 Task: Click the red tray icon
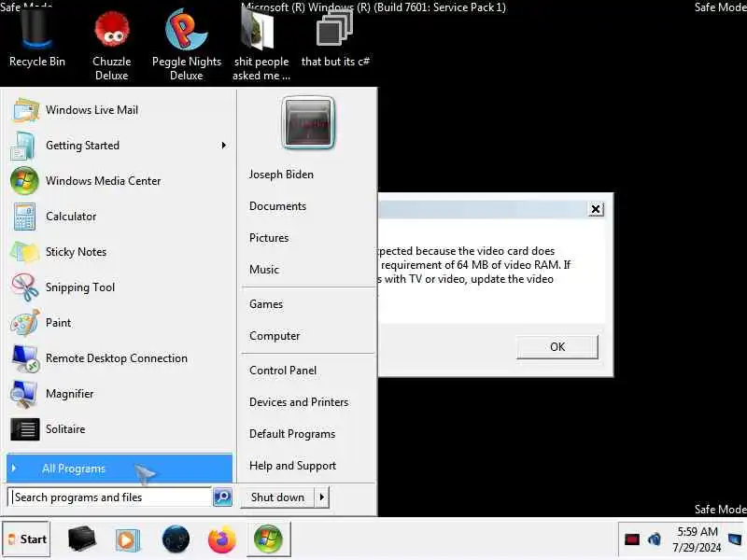pos(632,539)
